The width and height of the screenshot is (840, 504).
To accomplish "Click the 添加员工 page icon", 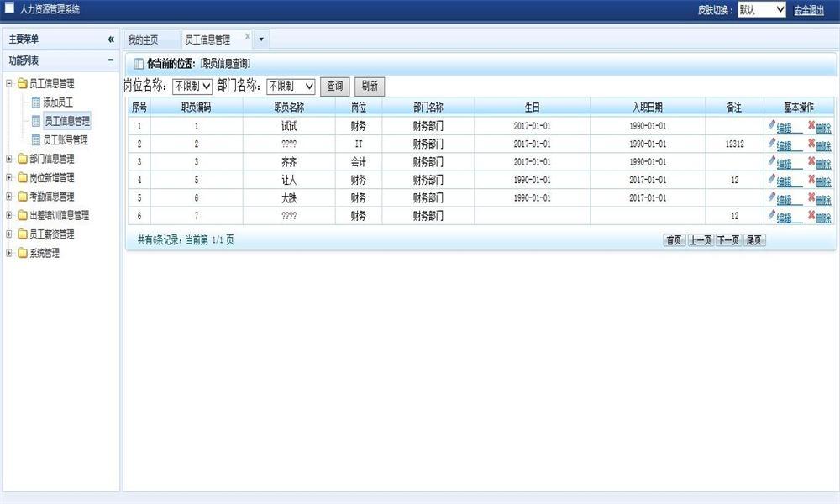I will (36, 102).
